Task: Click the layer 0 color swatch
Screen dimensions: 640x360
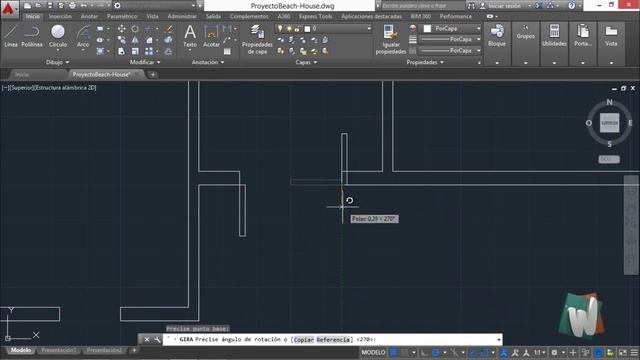Action: [307, 29]
